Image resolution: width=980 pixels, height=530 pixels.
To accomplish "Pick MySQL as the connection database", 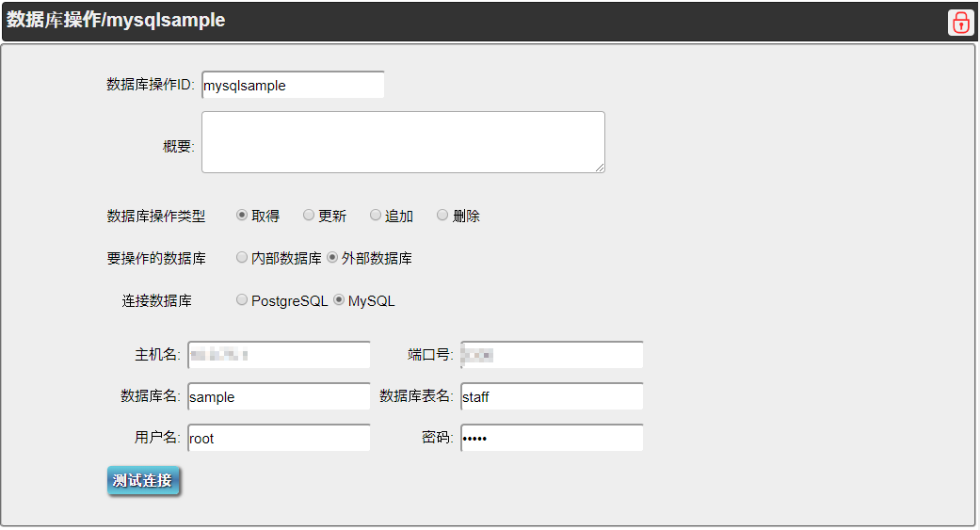I will (339, 300).
